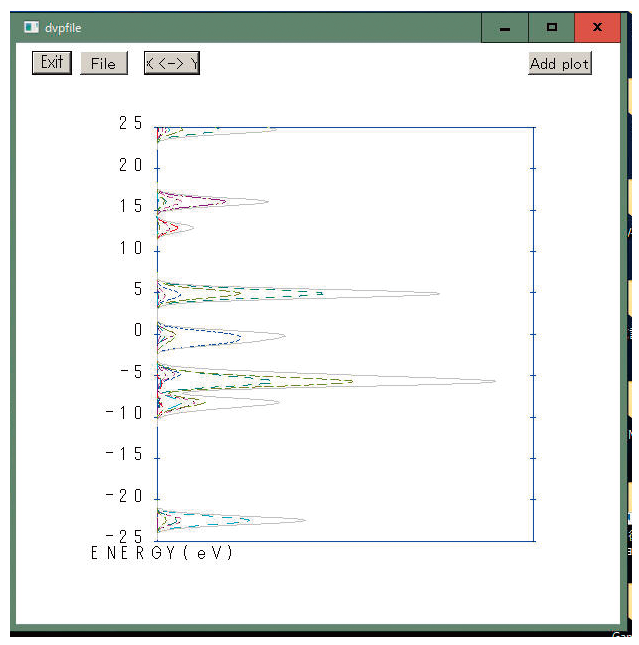
Task: Maximize the dvpfile window
Action: tap(551, 27)
